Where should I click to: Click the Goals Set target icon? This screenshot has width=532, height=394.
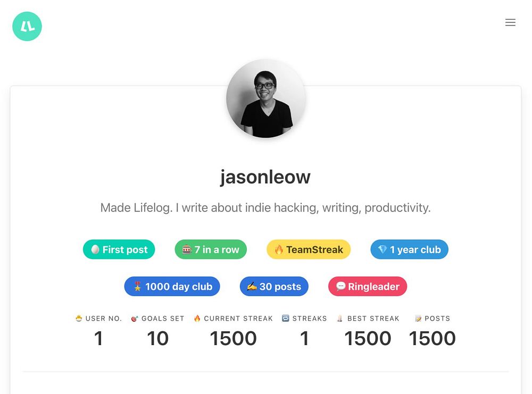(x=135, y=318)
